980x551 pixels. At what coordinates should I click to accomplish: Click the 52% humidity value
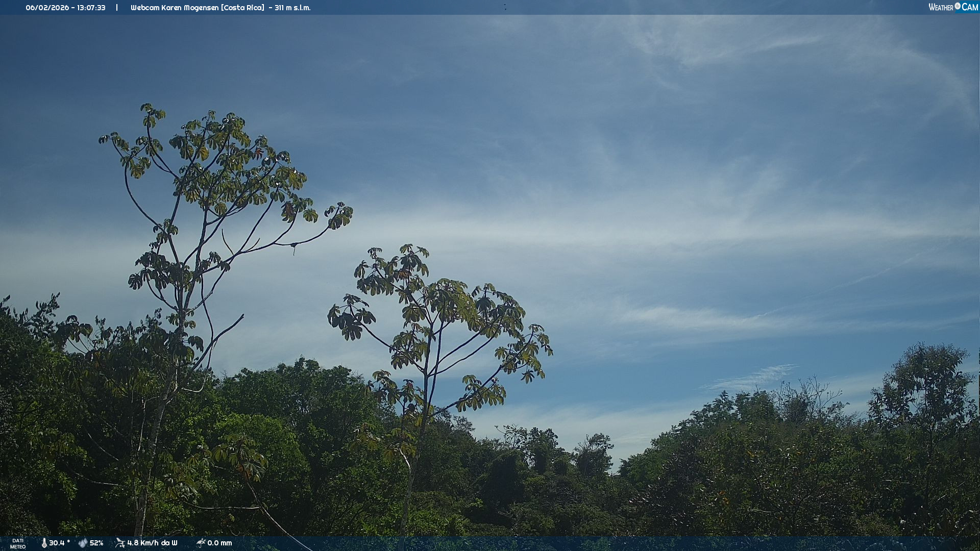(x=96, y=543)
